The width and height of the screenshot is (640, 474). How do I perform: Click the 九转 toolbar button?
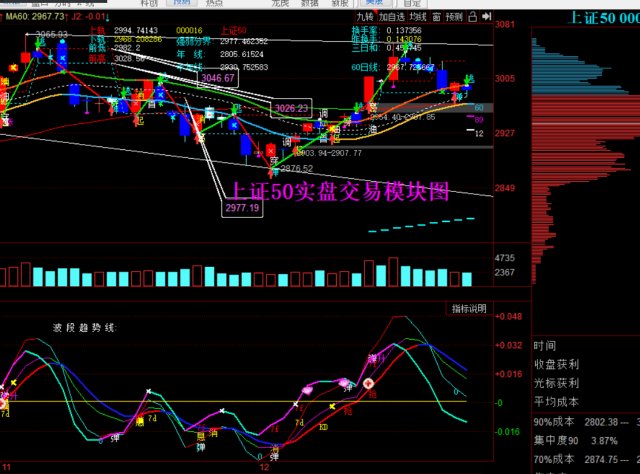(x=366, y=17)
